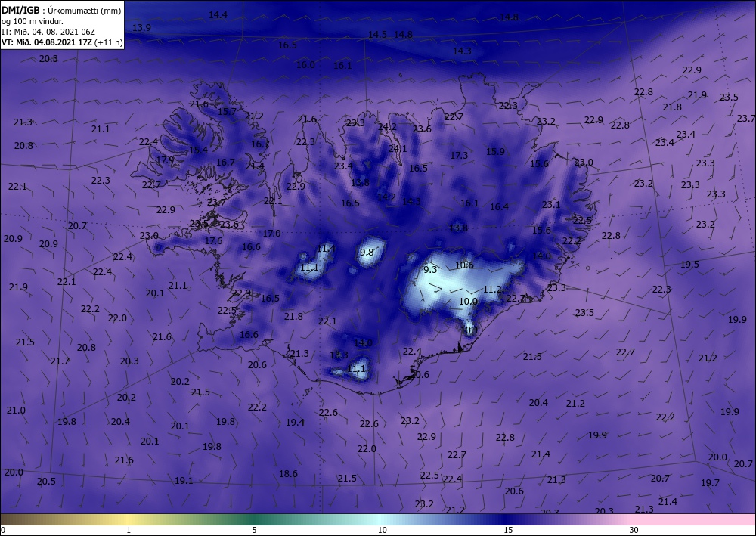Click the 9.3 value over the glacier
Screen dimensions: 756x536
click(430, 269)
